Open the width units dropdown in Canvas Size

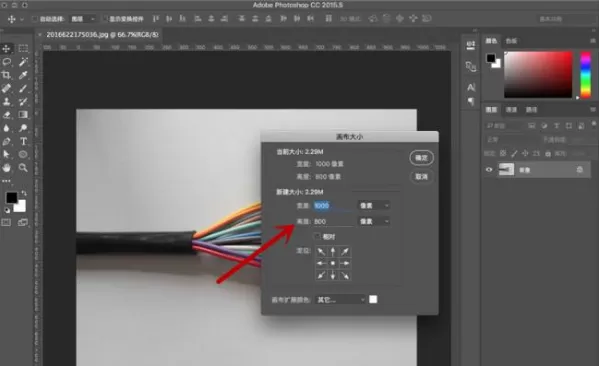point(374,206)
